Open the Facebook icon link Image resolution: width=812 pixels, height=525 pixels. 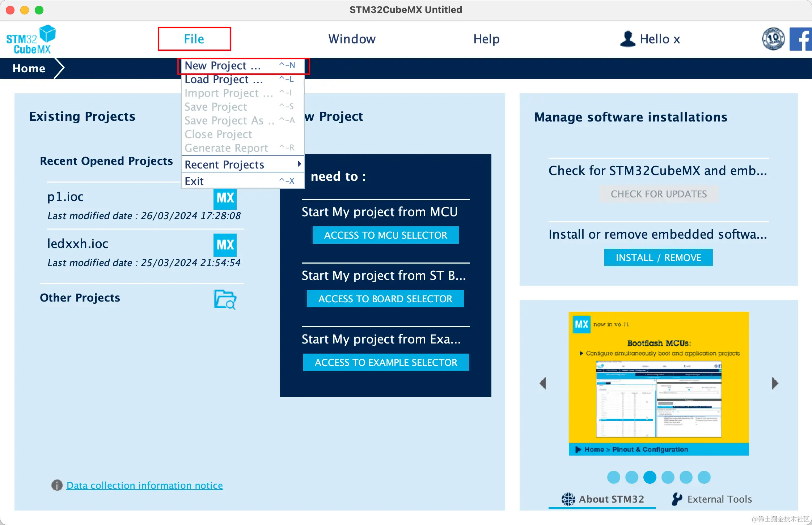click(800, 39)
